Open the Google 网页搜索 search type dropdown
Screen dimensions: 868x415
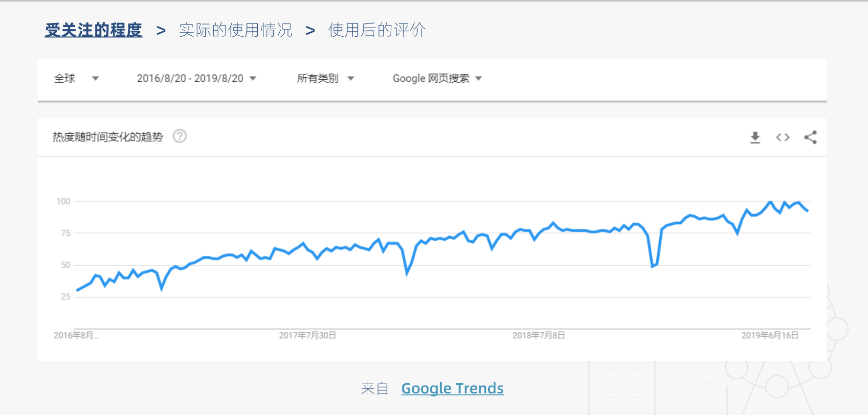(437, 78)
